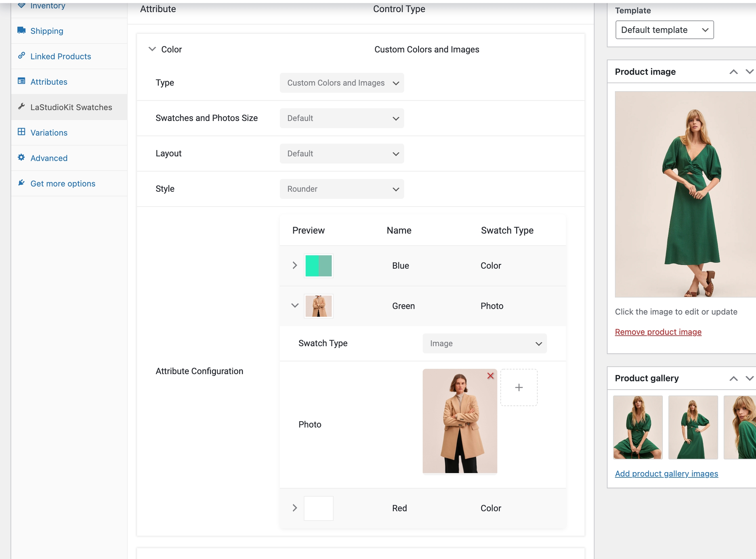Open the Style dropdown showing Rounder
This screenshot has width=756, height=559.
[342, 189]
